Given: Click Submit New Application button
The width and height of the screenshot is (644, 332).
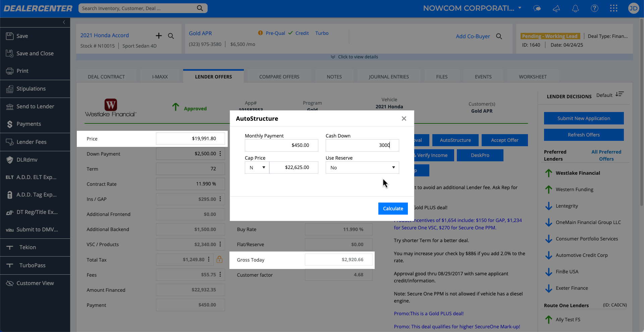Looking at the screenshot, I should (x=584, y=118).
